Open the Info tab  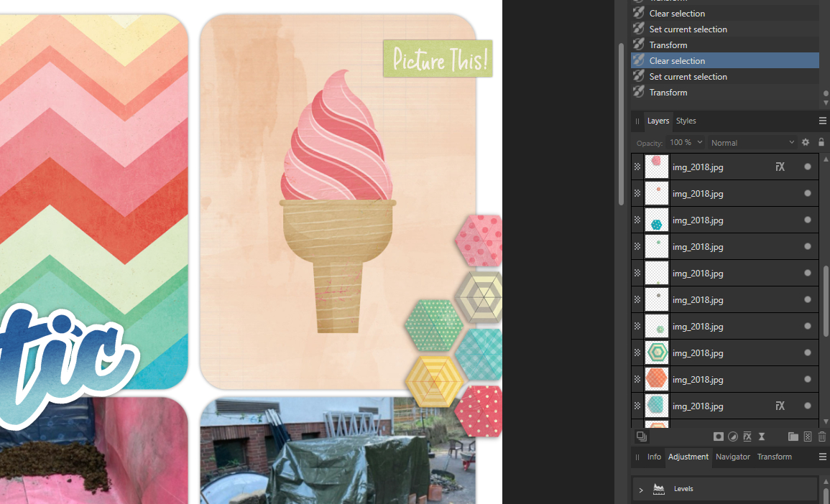pos(654,457)
